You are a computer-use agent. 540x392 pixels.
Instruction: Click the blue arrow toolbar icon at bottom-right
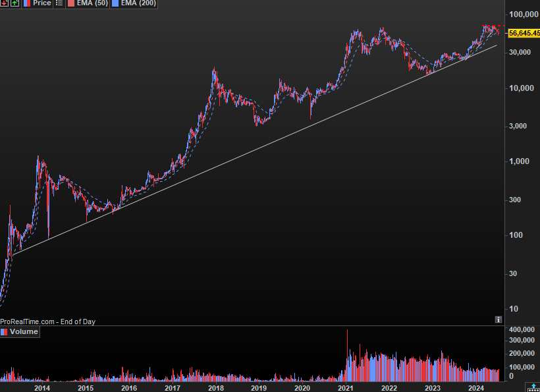pos(533,387)
